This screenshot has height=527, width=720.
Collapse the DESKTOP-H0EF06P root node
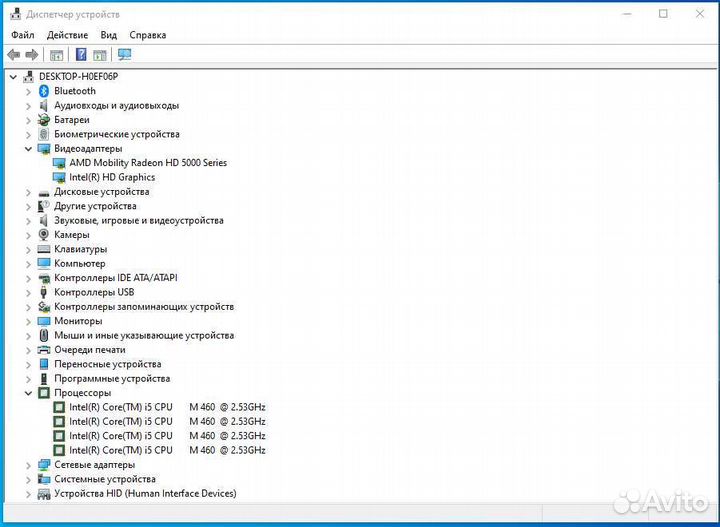13,77
